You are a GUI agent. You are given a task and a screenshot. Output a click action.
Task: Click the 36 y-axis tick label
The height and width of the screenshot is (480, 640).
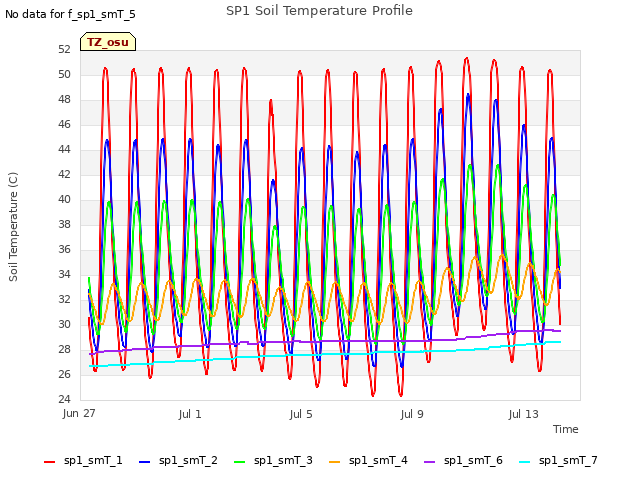click(64, 249)
